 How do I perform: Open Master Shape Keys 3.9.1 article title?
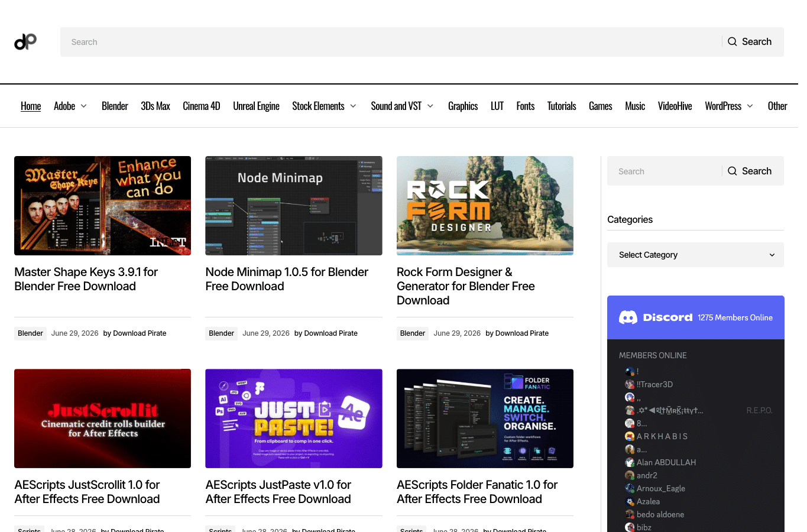[x=86, y=279]
